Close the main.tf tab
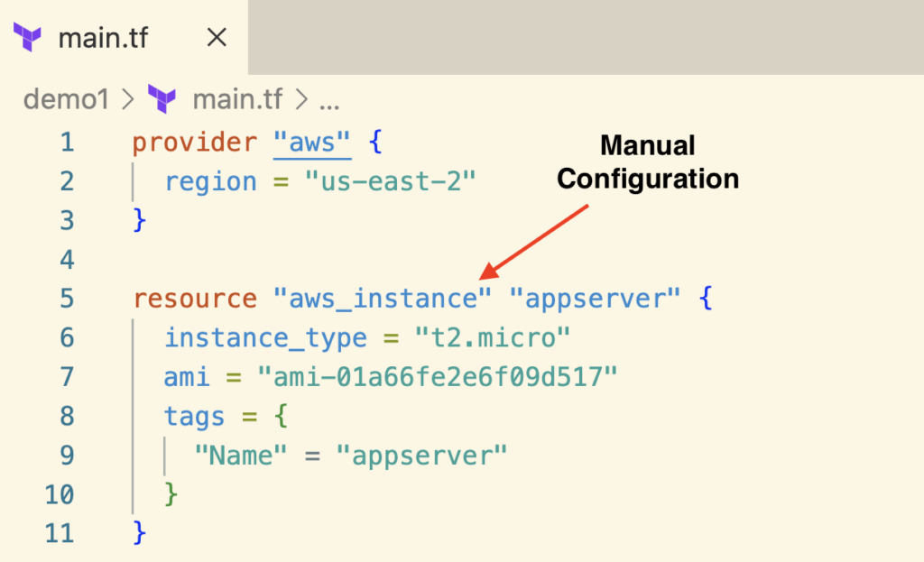Screen dimensions: 924x562 217,38
